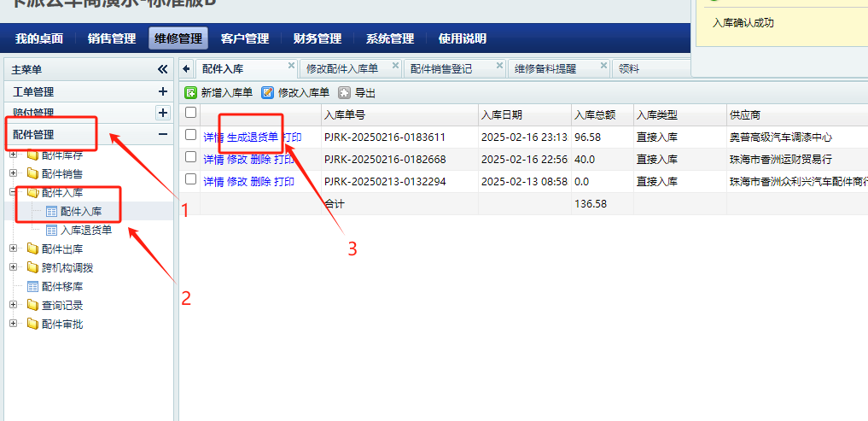Click the 新增入库单 add icon
The height and width of the screenshot is (421, 868).
[x=191, y=92]
